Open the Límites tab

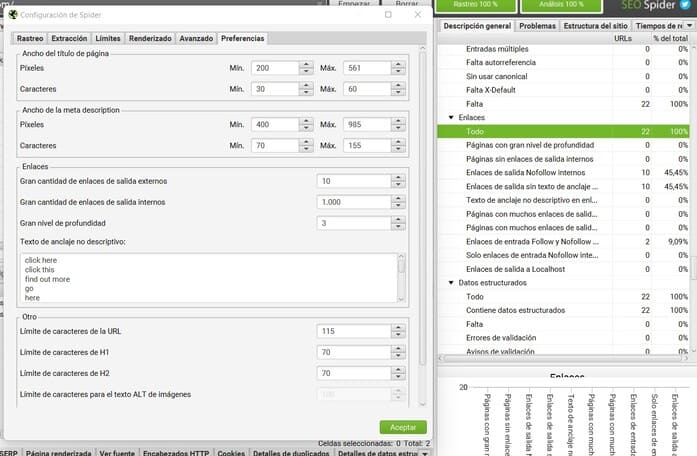pos(108,39)
